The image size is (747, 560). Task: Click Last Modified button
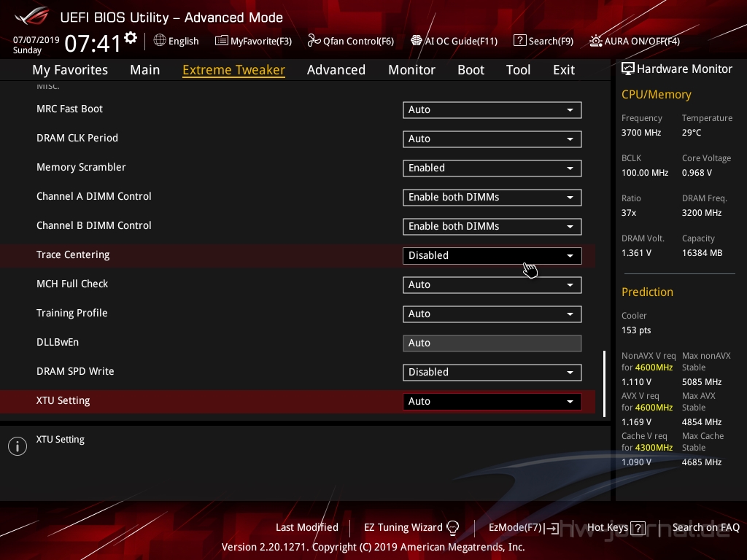(x=307, y=527)
